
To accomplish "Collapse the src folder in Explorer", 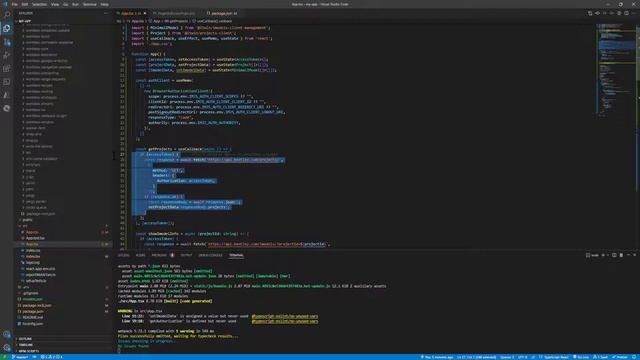I will click(x=25, y=226).
